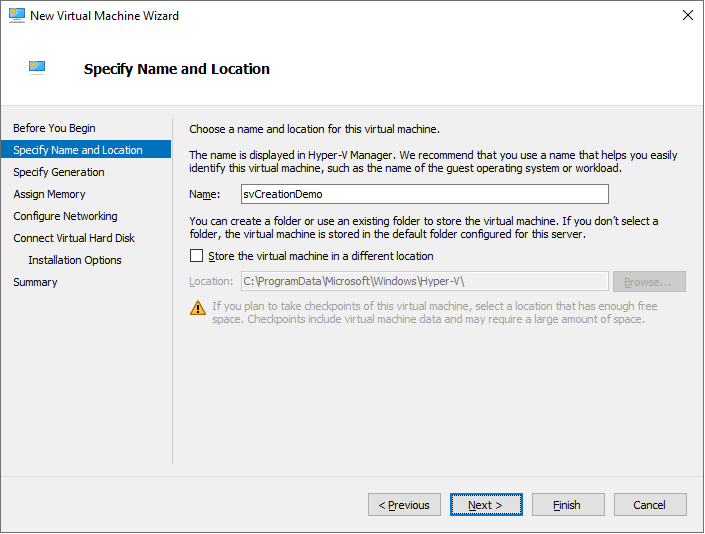Image resolution: width=705 pixels, height=534 pixels.
Task: Switch to the Configure Networking step
Action: coord(65,216)
